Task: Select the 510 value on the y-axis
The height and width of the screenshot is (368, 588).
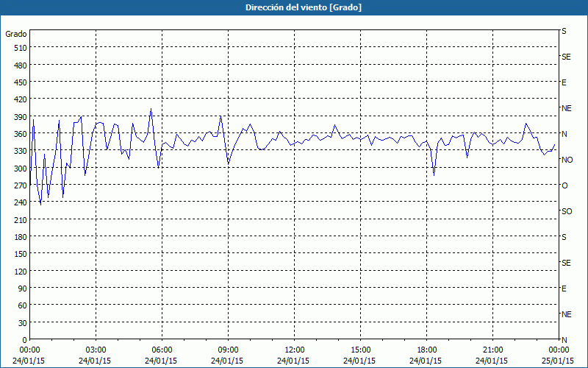Action: click(21, 48)
